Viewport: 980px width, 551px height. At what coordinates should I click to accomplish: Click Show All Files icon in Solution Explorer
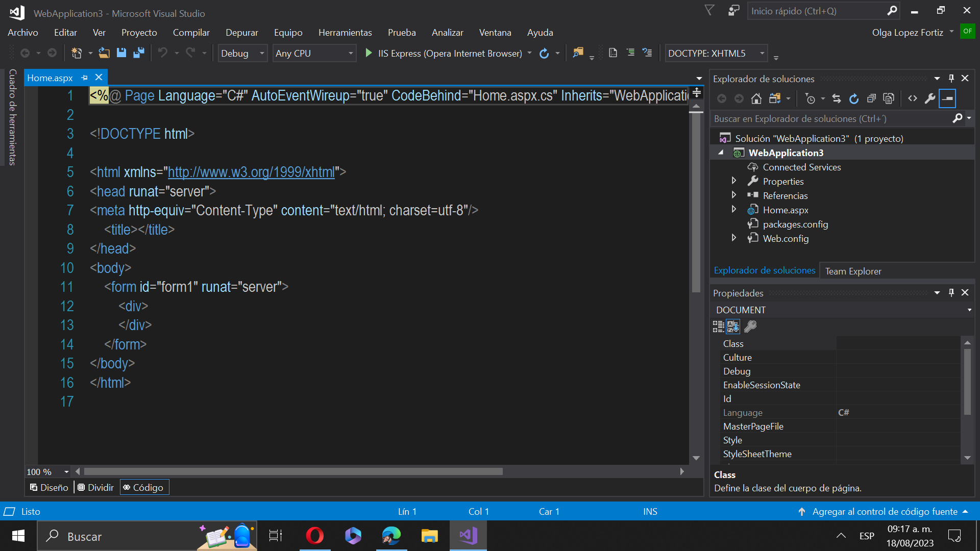pyautogui.click(x=889, y=98)
